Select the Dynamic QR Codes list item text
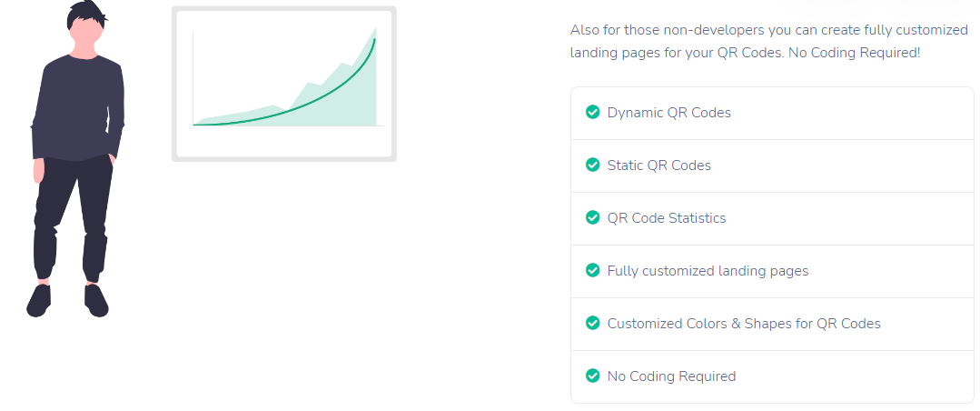 [668, 113]
